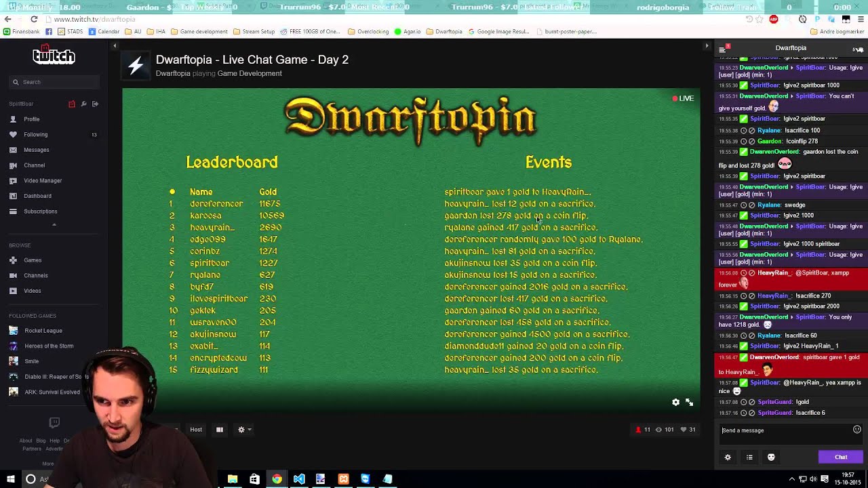The height and width of the screenshot is (488, 868).
Task: Open Channel in the sidebar
Action: (x=35, y=165)
